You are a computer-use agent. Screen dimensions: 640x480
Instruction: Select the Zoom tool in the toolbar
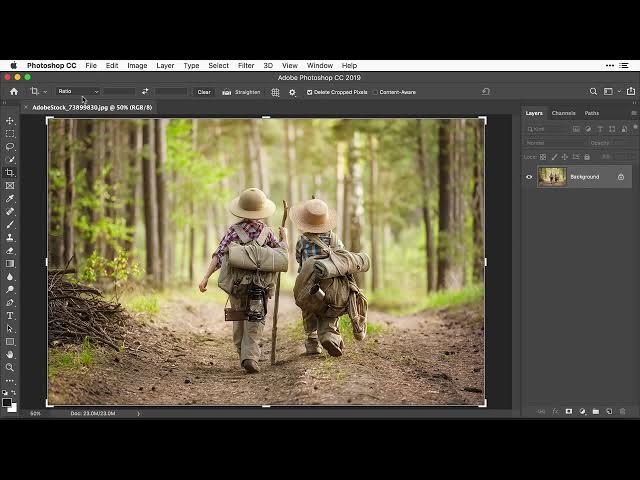[x=10, y=367]
